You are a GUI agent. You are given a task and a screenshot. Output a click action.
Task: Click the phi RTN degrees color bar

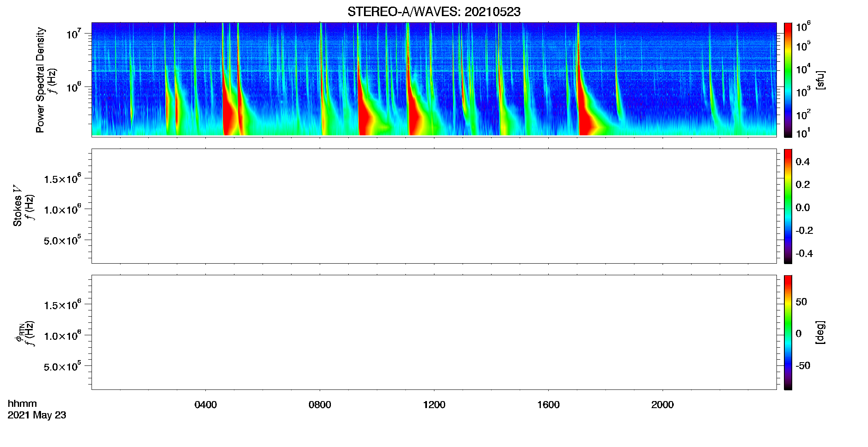tap(788, 332)
